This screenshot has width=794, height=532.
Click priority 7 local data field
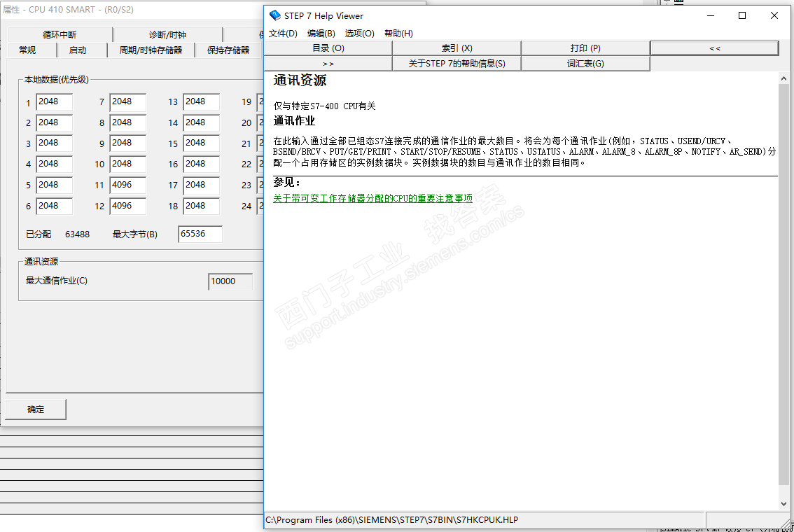[127, 101]
